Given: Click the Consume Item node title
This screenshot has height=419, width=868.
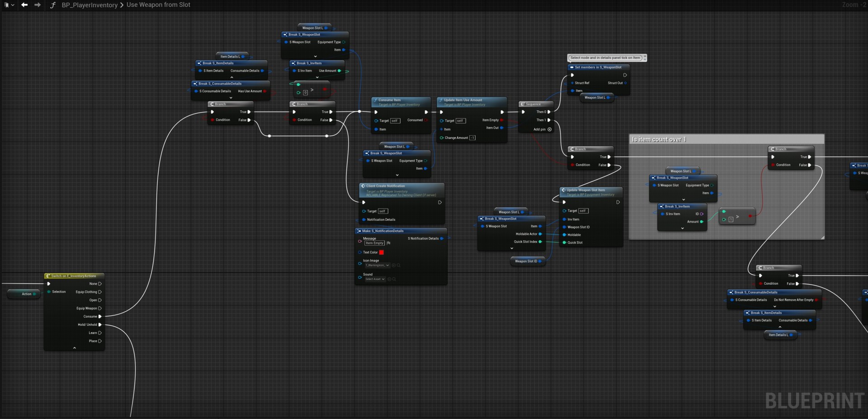Looking at the screenshot, I should click(389, 100).
